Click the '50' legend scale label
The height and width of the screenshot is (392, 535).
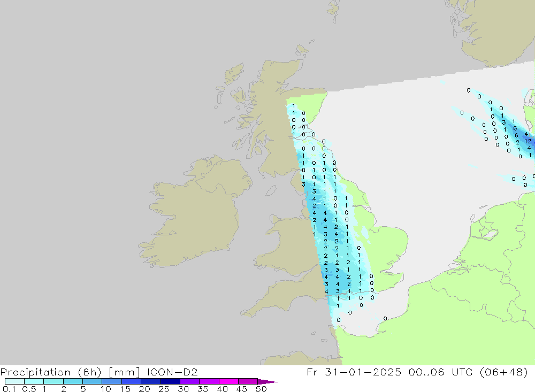[262, 389]
